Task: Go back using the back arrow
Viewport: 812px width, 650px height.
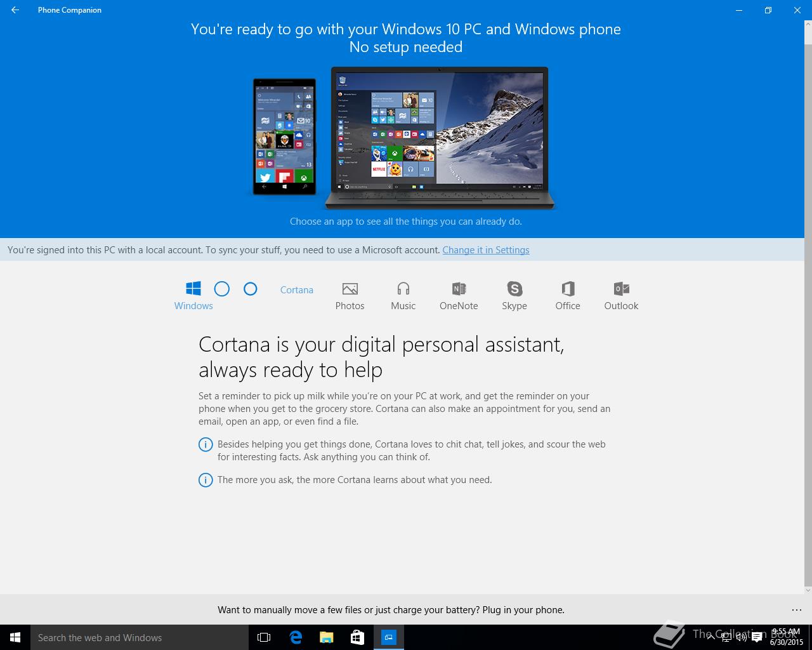Action: point(15,10)
